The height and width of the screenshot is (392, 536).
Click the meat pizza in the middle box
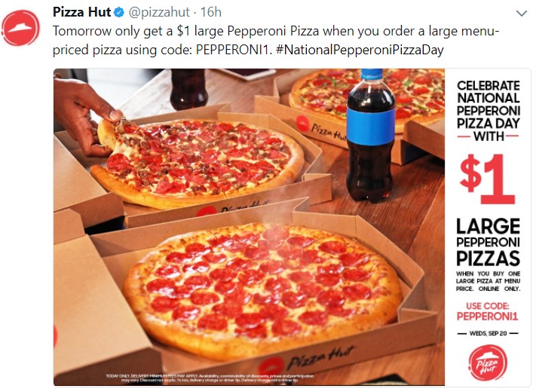pyautogui.click(x=198, y=162)
